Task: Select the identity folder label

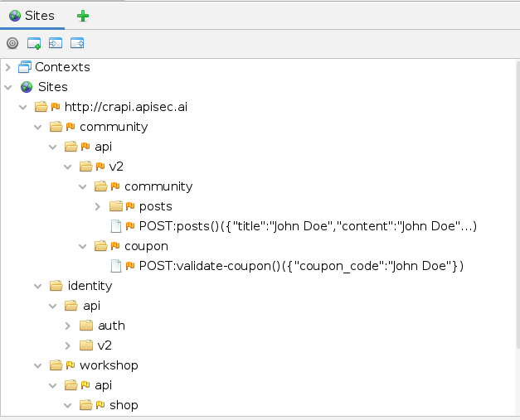Action: 90,286
